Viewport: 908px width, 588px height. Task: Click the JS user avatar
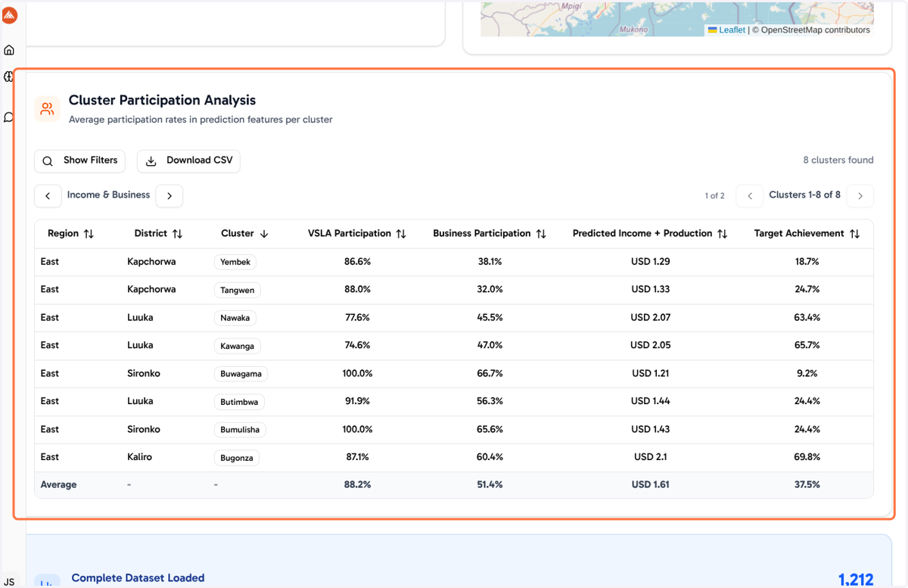point(9,581)
